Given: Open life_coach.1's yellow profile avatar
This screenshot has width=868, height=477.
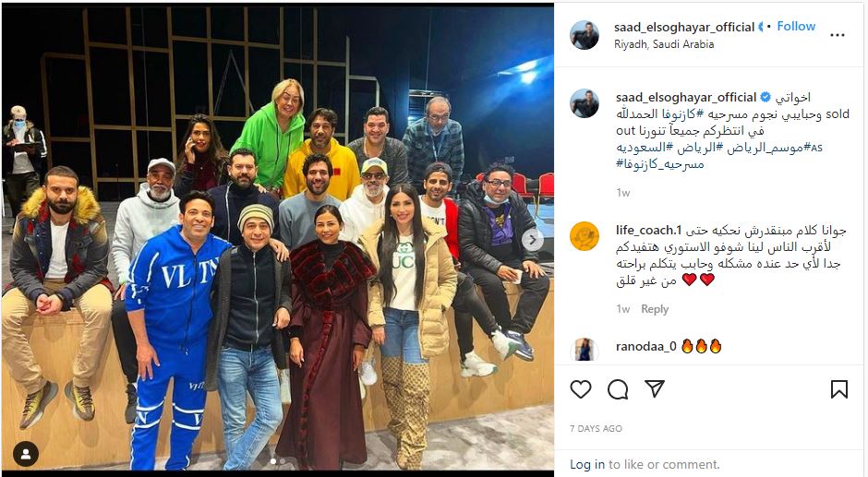Looking at the screenshot, I should [x=584, y=236].
